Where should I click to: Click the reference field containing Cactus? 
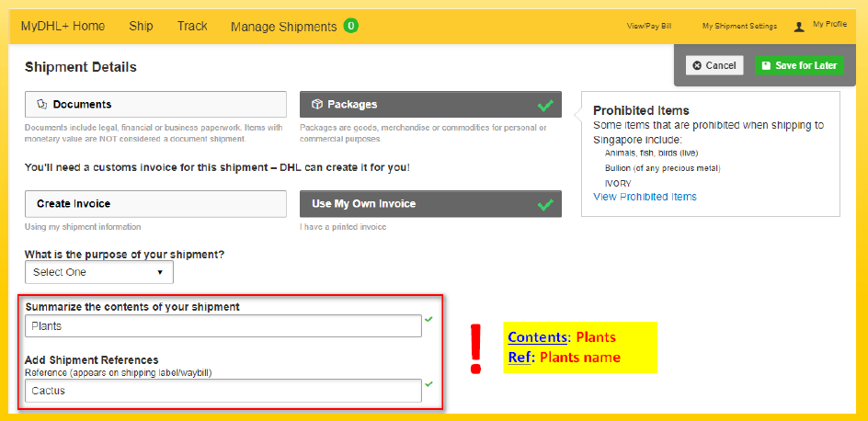click(223, 391)
